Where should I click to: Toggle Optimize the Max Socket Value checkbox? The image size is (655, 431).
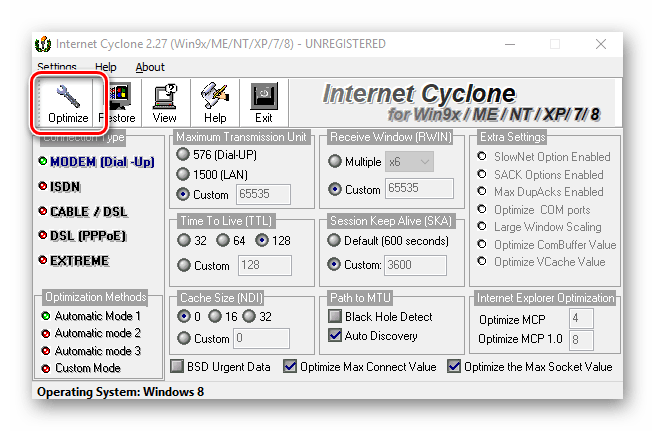click(454, 366)
